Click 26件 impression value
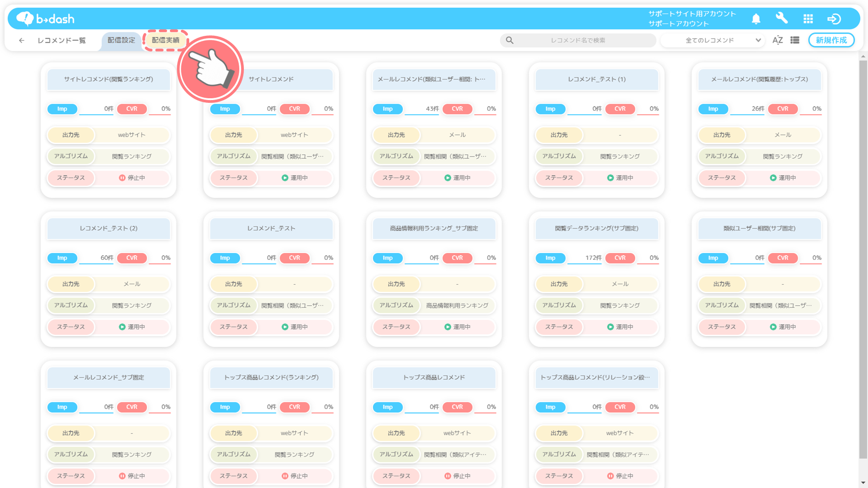 758,109
